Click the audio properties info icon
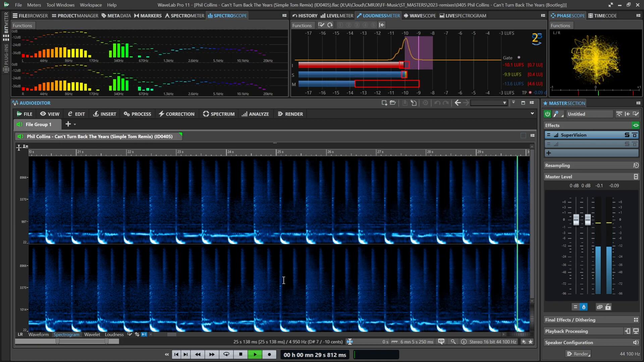Screen dimensions: 644x362 464,342
